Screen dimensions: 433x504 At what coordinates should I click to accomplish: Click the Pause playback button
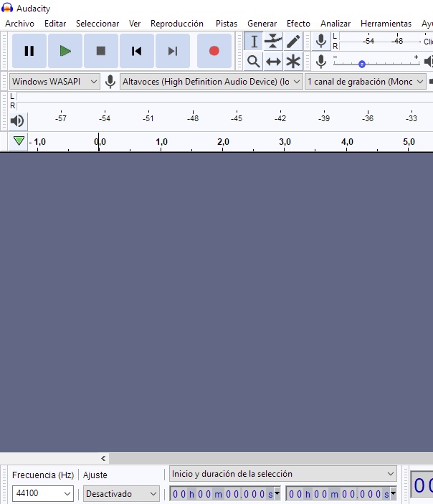coord(29,51)
